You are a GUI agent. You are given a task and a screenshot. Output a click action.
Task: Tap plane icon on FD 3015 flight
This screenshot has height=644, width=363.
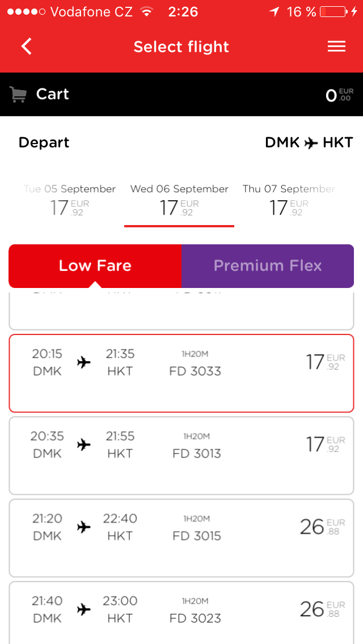[83, 527]
